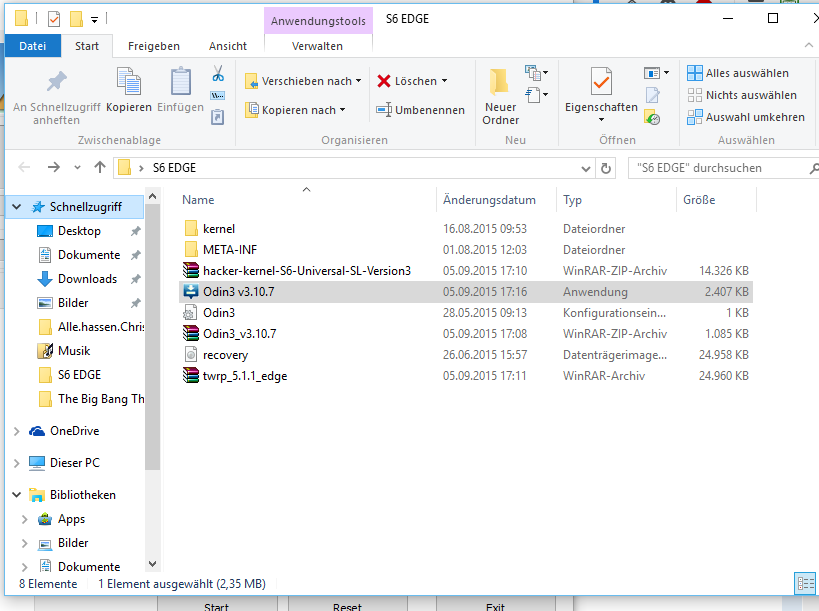Select the recovery disk image file
The width and height of the screenshot is (819, 611).
[x=465, y=355]
